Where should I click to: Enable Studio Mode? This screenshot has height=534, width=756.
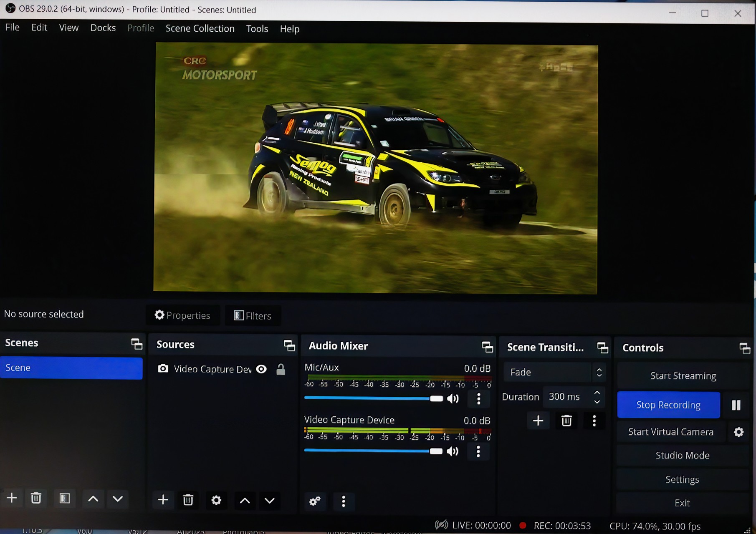pyautogui.click(x=683, y=456)
